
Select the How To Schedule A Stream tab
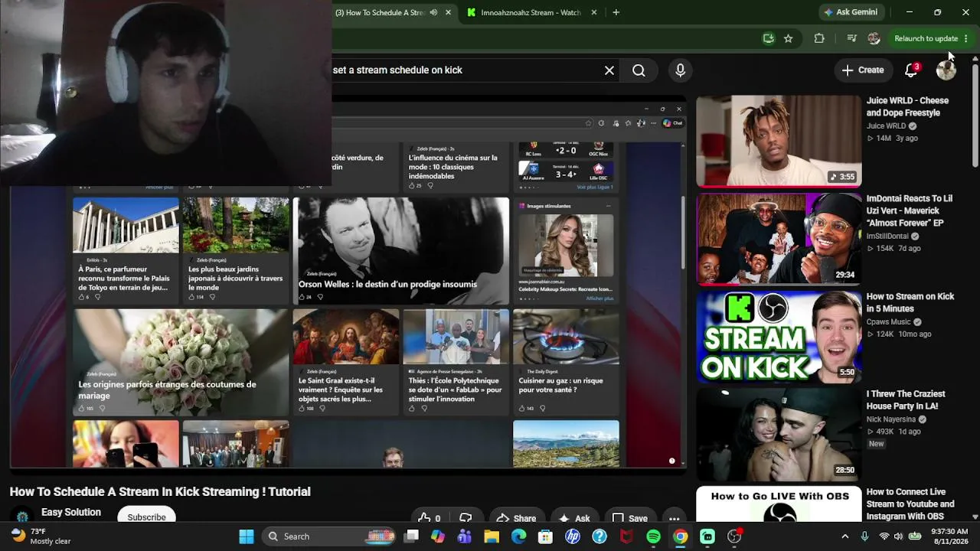[379, 12]
